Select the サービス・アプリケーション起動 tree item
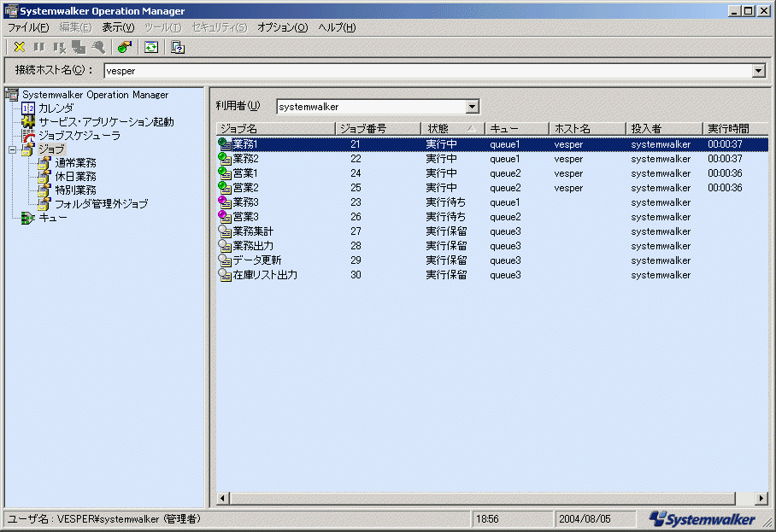The width and height of the screenshot is (776, 532). click(107, 121)
